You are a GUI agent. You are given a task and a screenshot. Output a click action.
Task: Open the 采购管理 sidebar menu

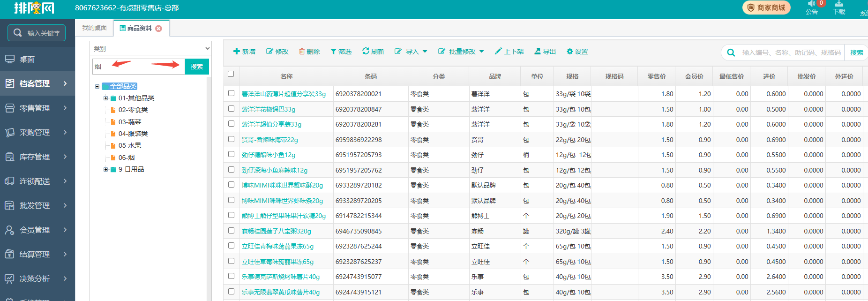[x=37, y=132]
